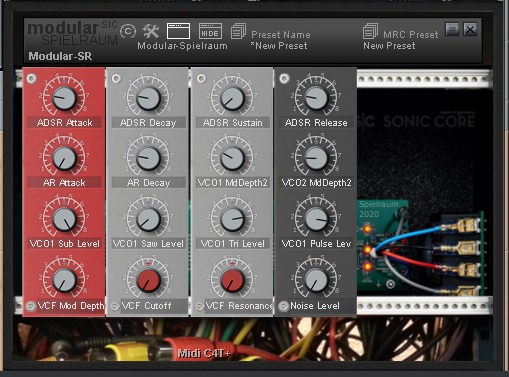Image resolution: width=509 pixels, height=377 pixels.
Task: Click the VCO1 Pulse Lev knob
Action: click(x=316, y=219)
